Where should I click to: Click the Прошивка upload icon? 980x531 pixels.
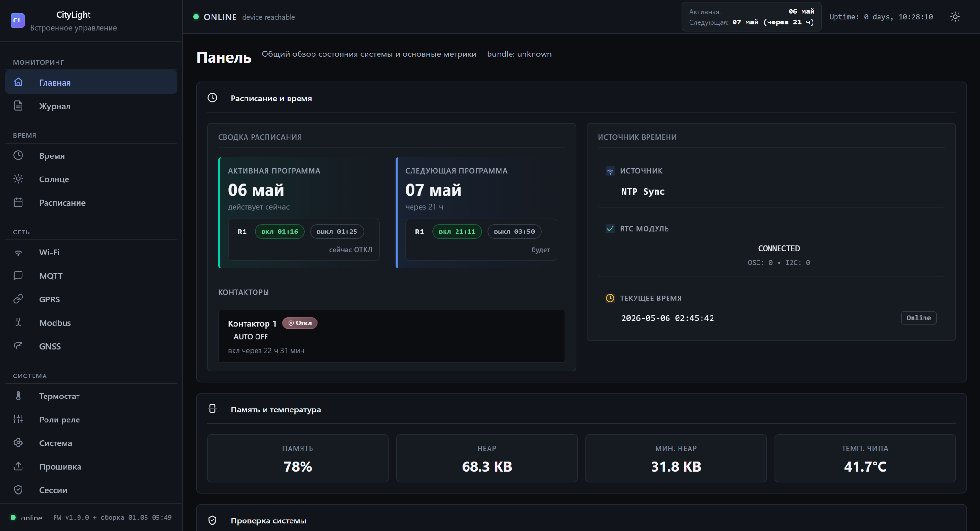(18, 466)
